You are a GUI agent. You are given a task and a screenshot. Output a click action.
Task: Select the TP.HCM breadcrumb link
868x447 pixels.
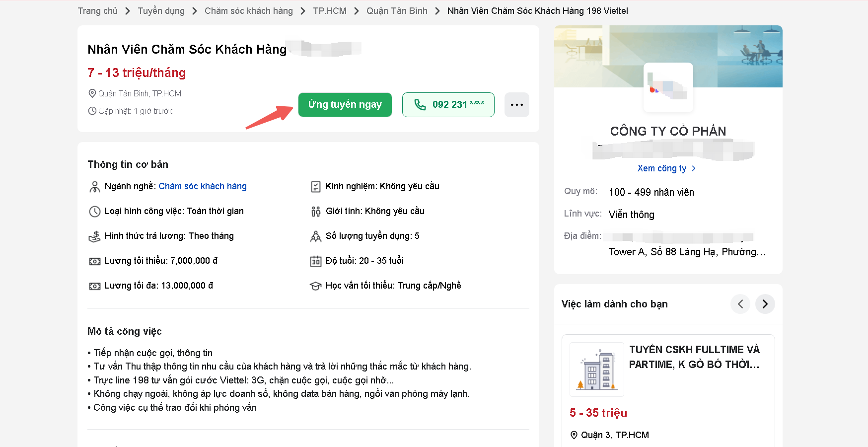coord(329,11)
